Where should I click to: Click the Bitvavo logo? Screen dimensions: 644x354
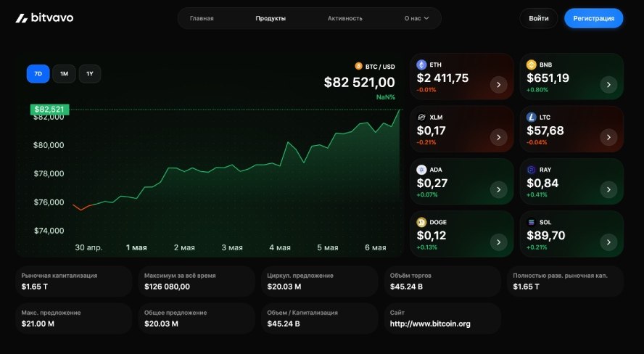(x=44, y=18)
